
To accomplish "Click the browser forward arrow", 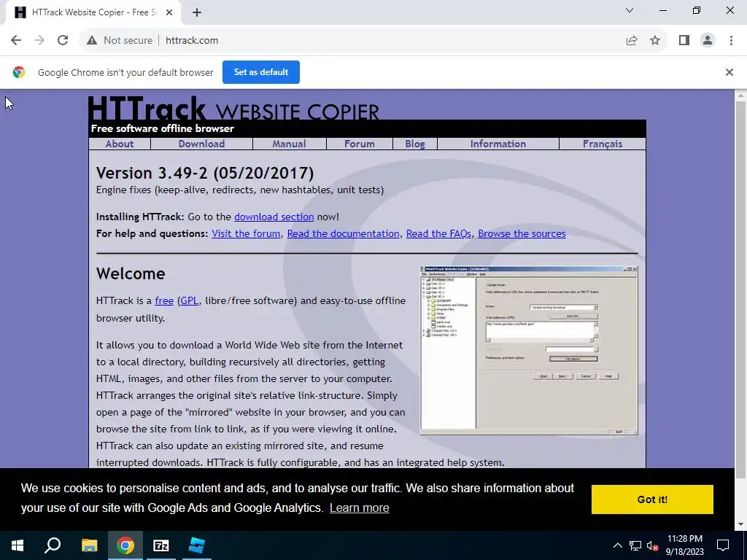I will click(39, 41).
